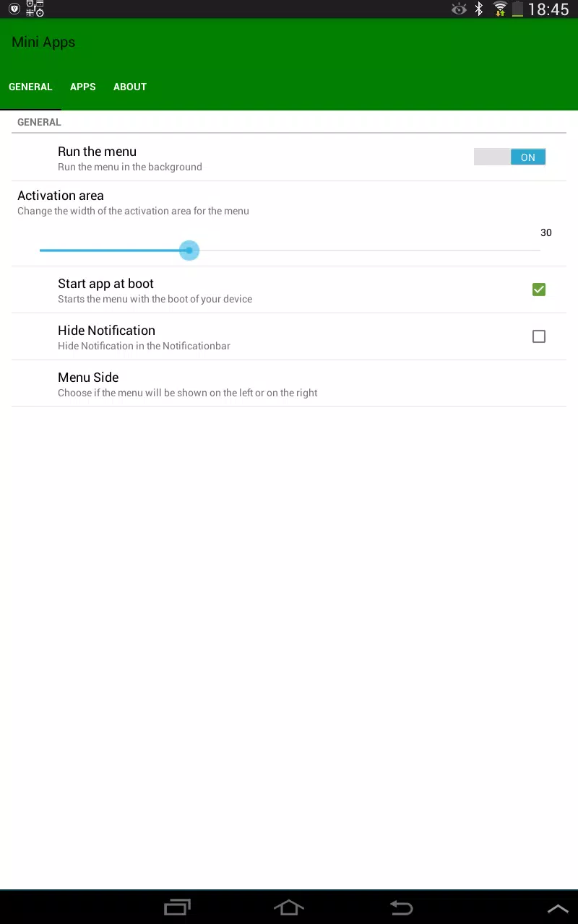This screenshot has height=924, width=578.
Task: Click the Activation area slider handle
Action: [189, 250]
